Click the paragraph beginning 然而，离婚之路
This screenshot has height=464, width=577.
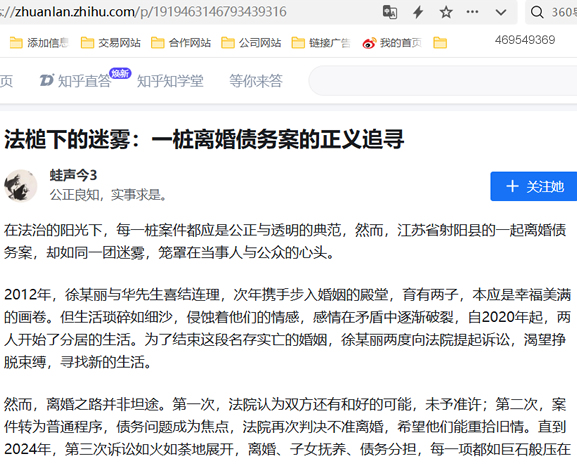pyautogui.click(x=287, y=427)
